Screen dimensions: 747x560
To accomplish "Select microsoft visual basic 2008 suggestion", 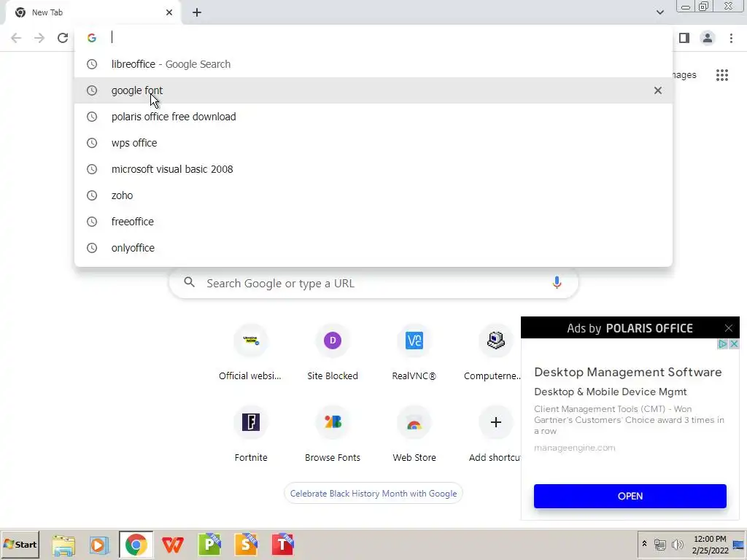I will (373, 169).
